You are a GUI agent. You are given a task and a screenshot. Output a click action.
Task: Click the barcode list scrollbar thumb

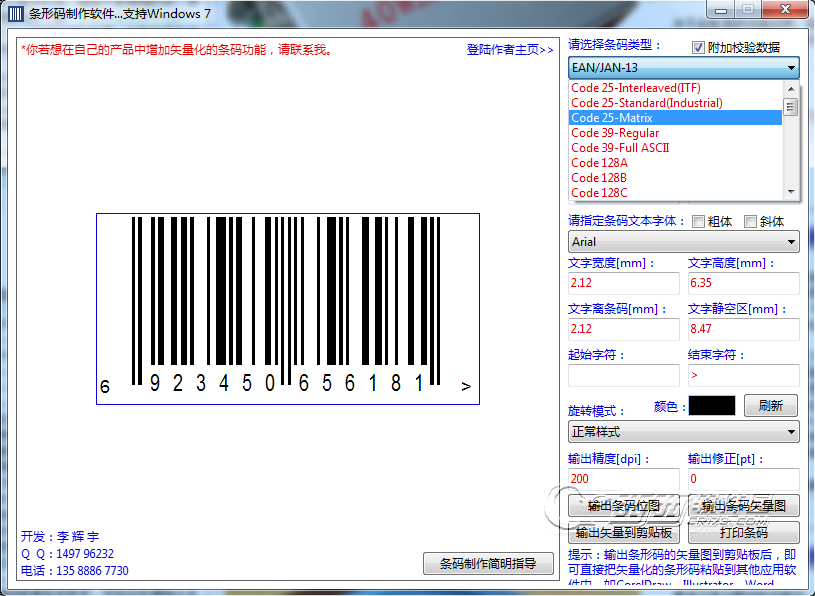[x=791, y=107]
